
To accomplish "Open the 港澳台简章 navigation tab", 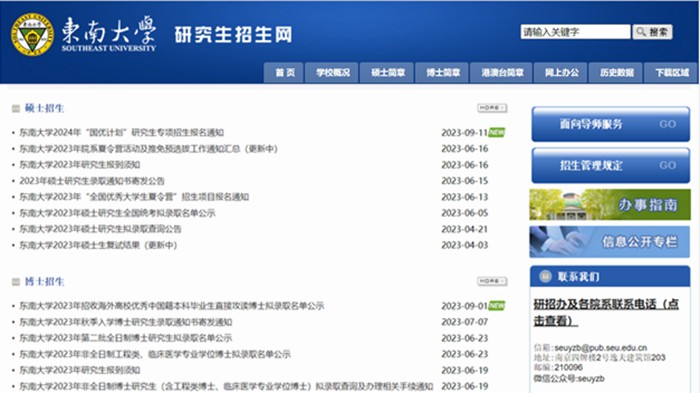I will tap(501, 72).
